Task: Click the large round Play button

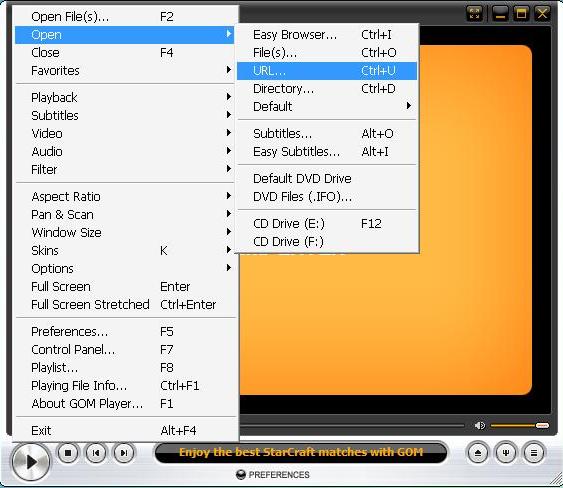Action: click(x=31, y=462)
